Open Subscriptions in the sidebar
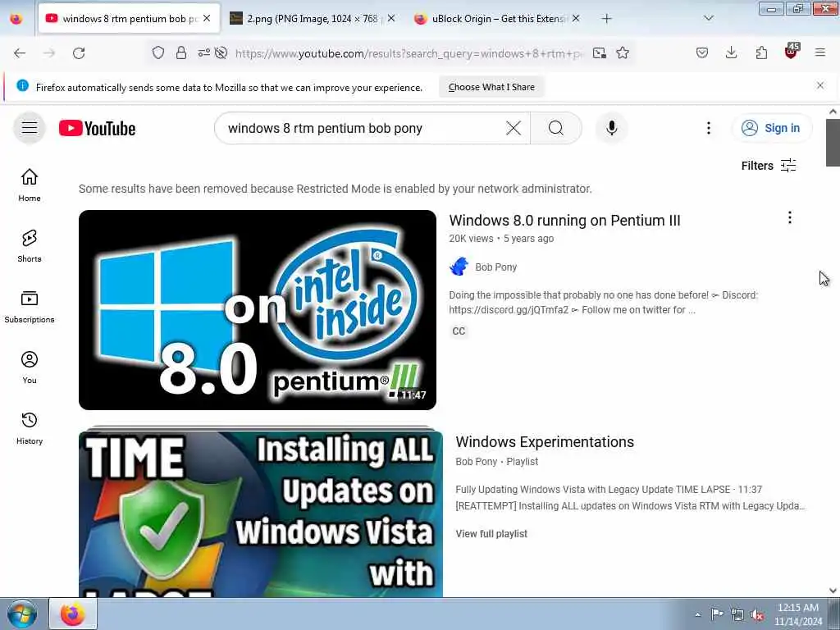The image size is (840, 630). [30, 307]
